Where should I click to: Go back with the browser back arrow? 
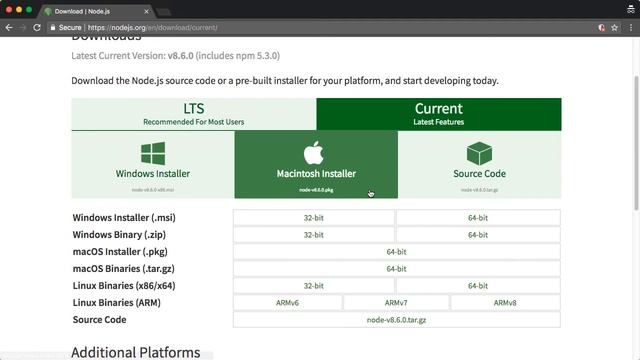(9, 28)
